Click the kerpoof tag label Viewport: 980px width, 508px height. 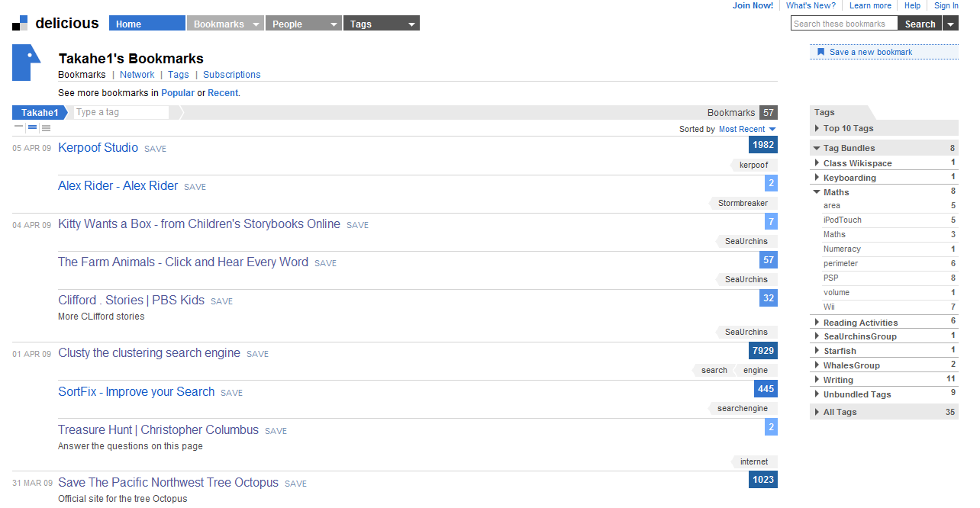pos(754,165)
